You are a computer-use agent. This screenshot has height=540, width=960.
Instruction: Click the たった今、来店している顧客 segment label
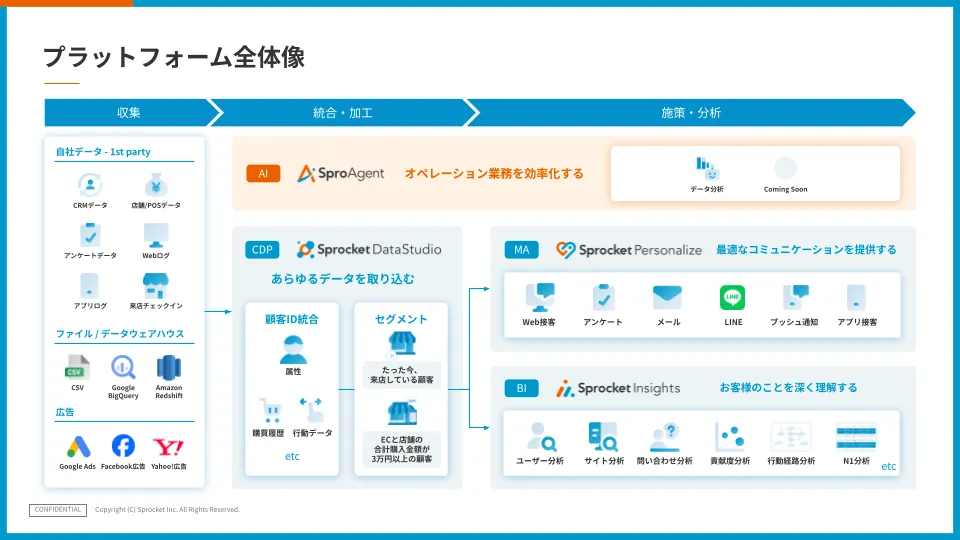(x=402, y=375)
